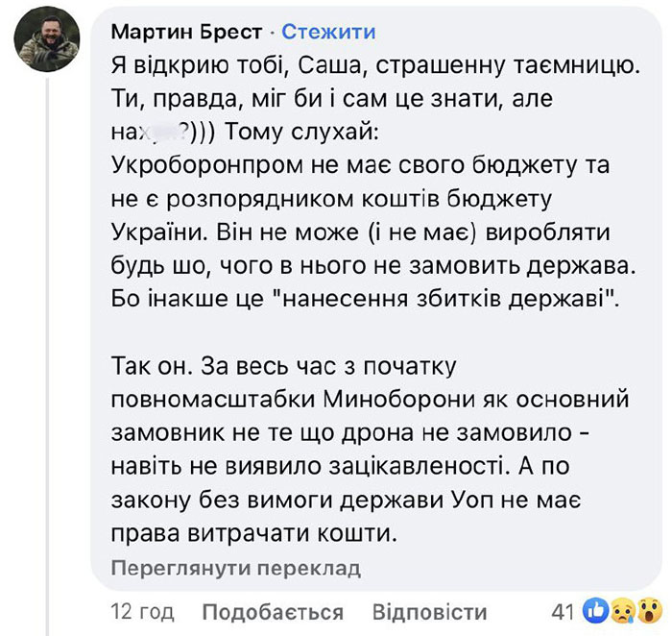
Task: Follow the author via Стежити
Action: pyautogui.click(x=328, y=32)
